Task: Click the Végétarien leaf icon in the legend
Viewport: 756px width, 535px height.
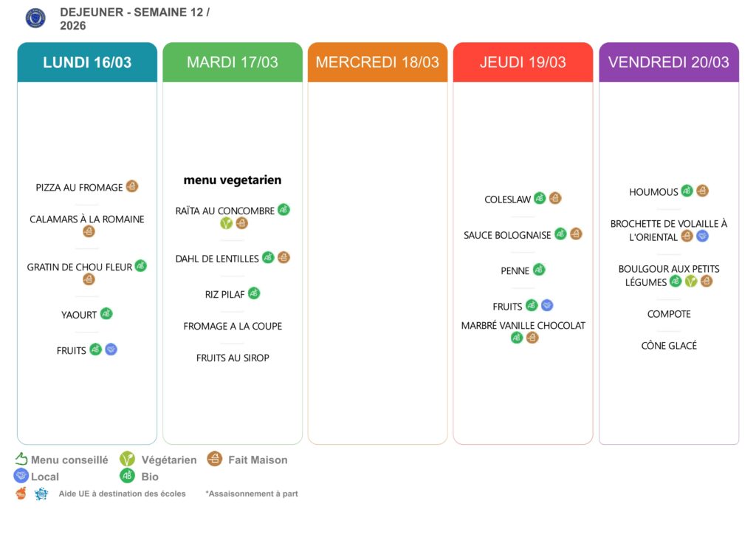Action: pyautogui.click(x=127, y=459)
